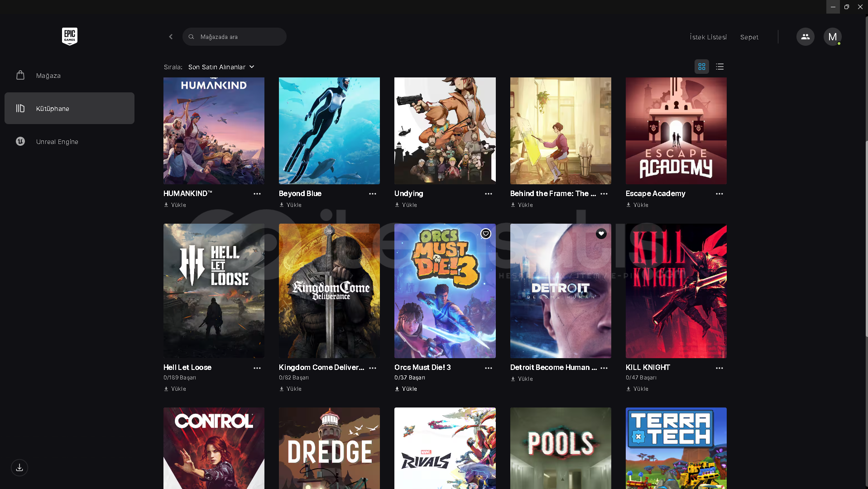Viewport: 868px width, 489px height.
Task: Click the 0/82 Başarı achievements text
Action: (294, 378)
